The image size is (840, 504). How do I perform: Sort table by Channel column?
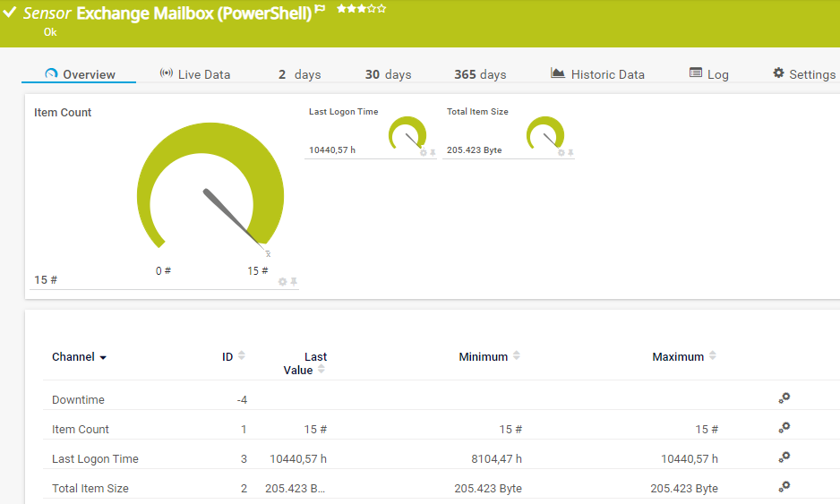click(79, 357)
